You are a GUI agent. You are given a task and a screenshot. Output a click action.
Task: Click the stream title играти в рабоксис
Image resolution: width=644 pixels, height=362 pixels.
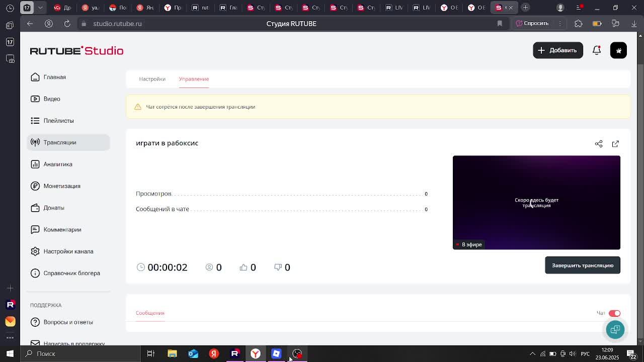click(167, 143)
